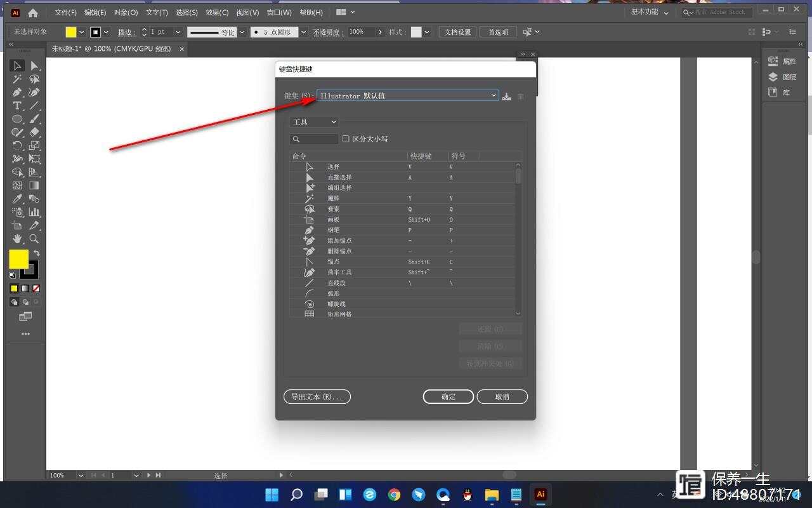Open the 键集 Illustrator 默认值 dropdown
The height and width of the screenshot is (508, 812).
tap(408, 96)
